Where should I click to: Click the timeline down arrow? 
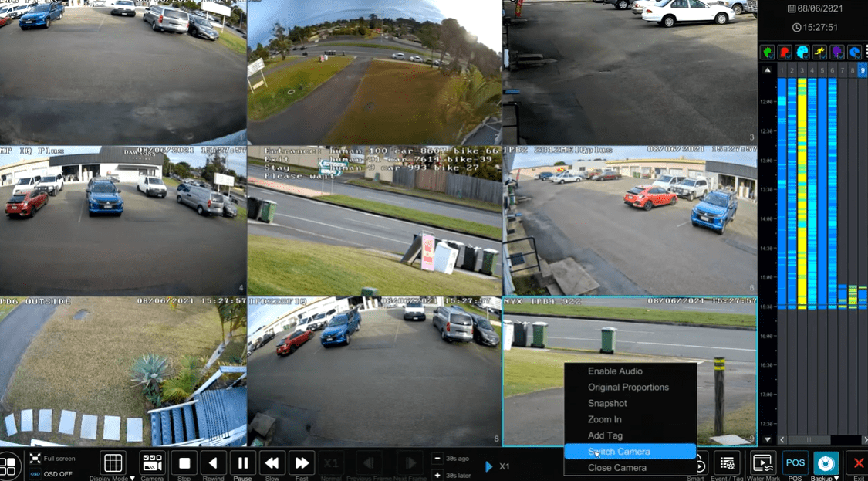pos(767,439)
